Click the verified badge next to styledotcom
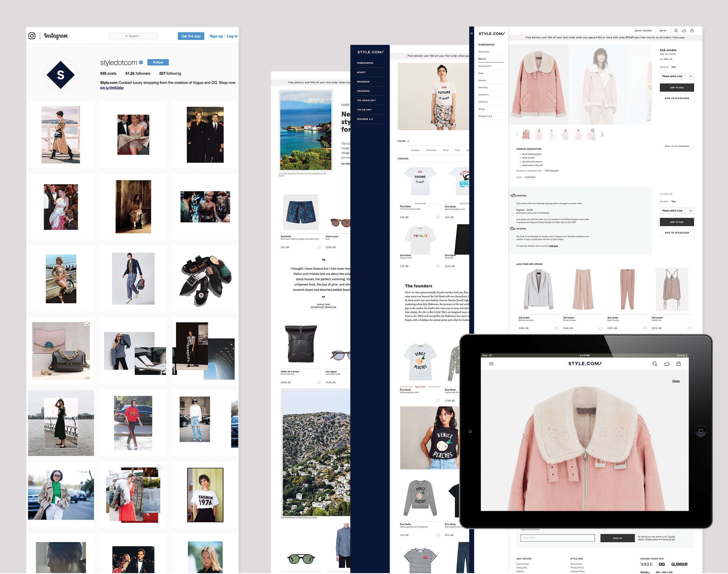The height and width of the screenshot is (574, 728). (x=141, y=62)
